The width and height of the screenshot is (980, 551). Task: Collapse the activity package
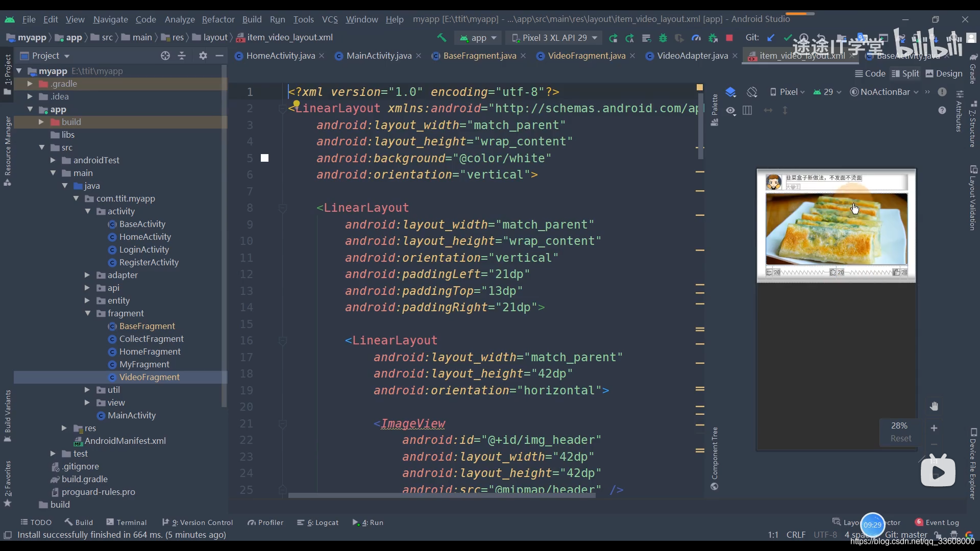pos(87,211)
